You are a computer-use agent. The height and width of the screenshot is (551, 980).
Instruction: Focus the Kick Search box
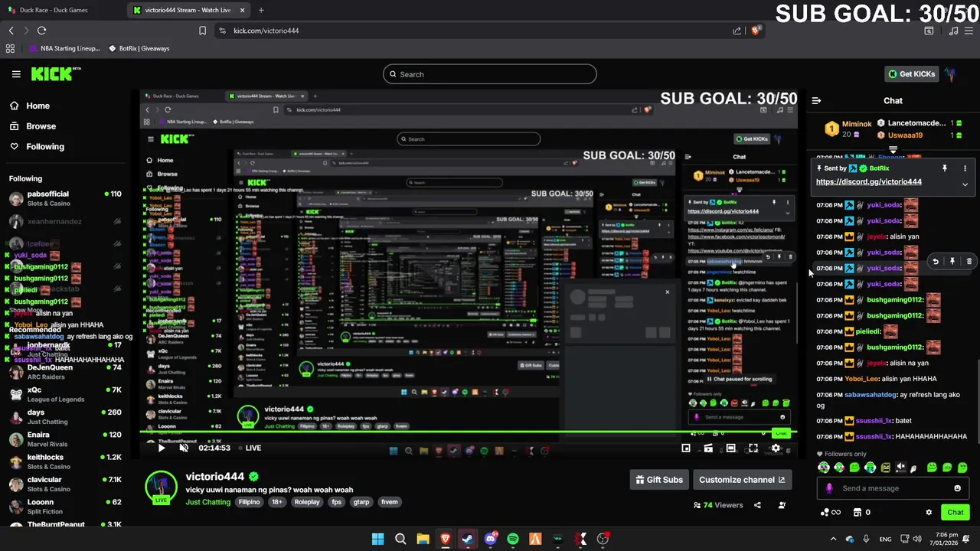click(x=490, y=74)
